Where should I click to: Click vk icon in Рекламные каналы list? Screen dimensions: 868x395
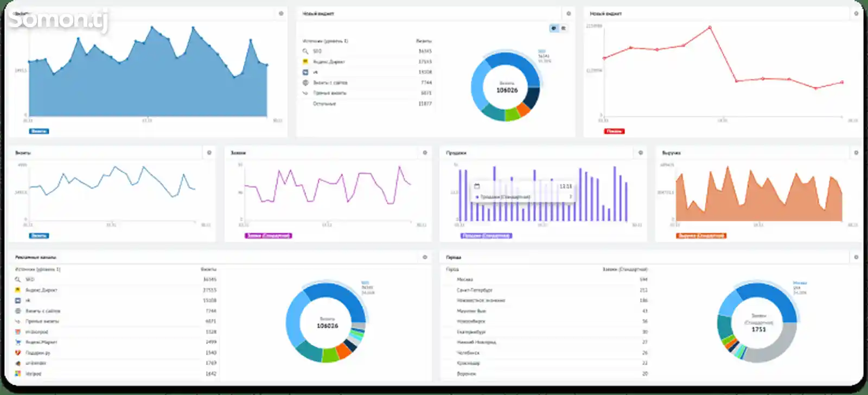(x=18, y=300)
